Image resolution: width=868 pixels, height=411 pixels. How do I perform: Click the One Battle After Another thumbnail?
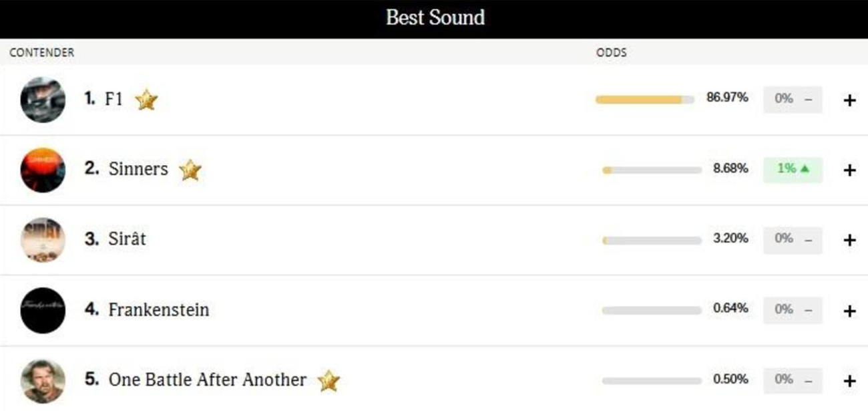(43, 381)
